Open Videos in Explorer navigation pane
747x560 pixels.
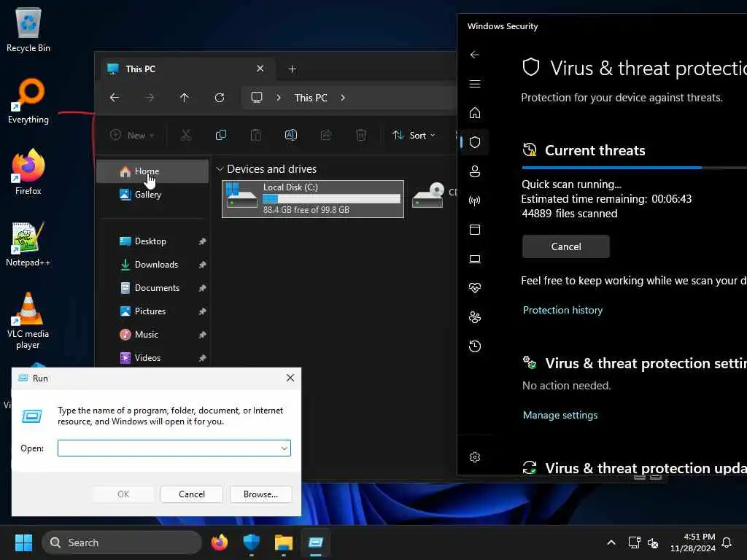click(152, 357)
